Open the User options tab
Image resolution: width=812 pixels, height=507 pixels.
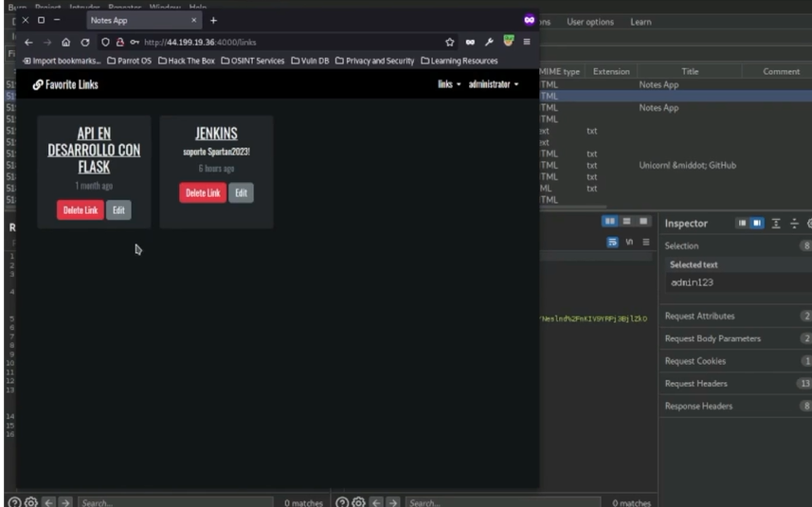coord(590,22)
